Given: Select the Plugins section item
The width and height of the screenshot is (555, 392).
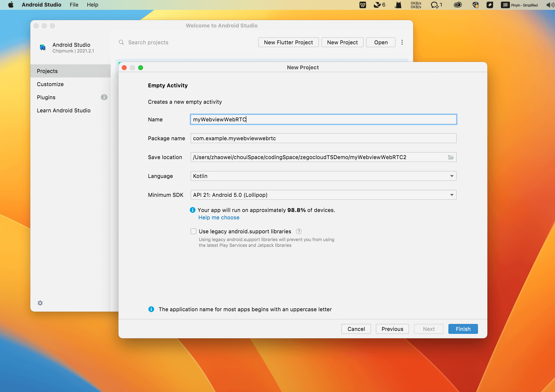Looking at the screenshot, I should pyautogui.click(x=46, y=97).
